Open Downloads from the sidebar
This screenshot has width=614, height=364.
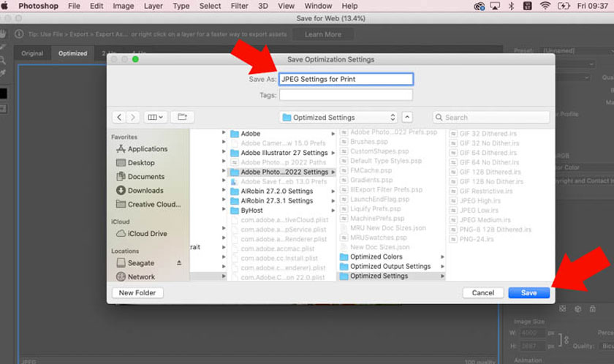[x=145, y=191]
